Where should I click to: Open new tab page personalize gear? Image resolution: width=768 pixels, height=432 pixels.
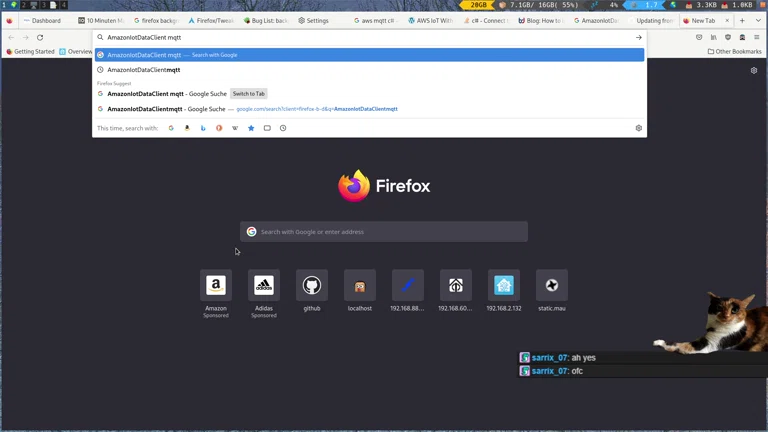coord(754,71)
